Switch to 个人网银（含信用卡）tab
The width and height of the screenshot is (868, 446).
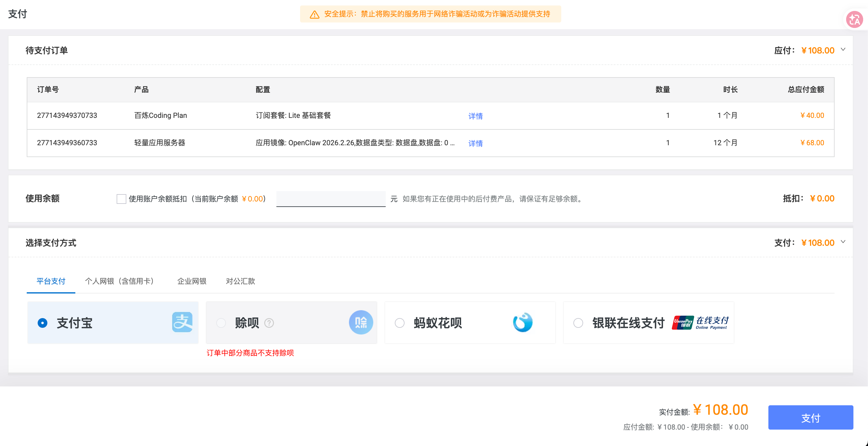(x=119, y=281)
